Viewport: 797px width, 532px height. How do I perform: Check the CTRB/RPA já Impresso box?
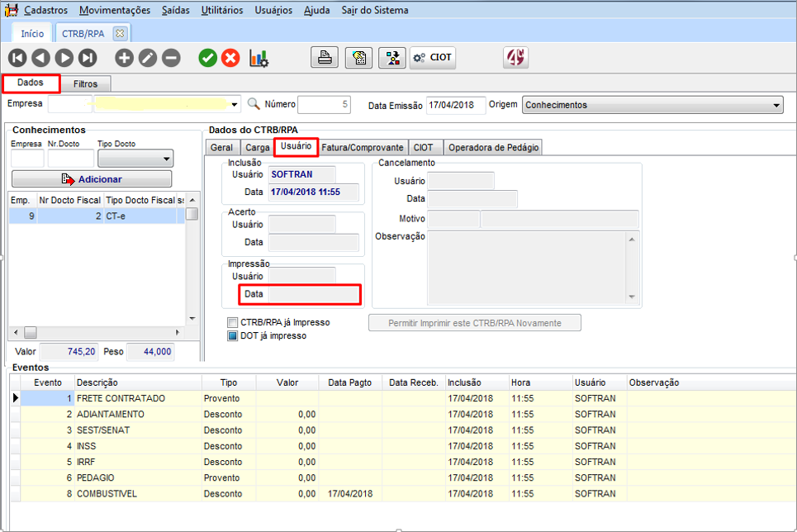pyautogui.click(x=233, y=322)
